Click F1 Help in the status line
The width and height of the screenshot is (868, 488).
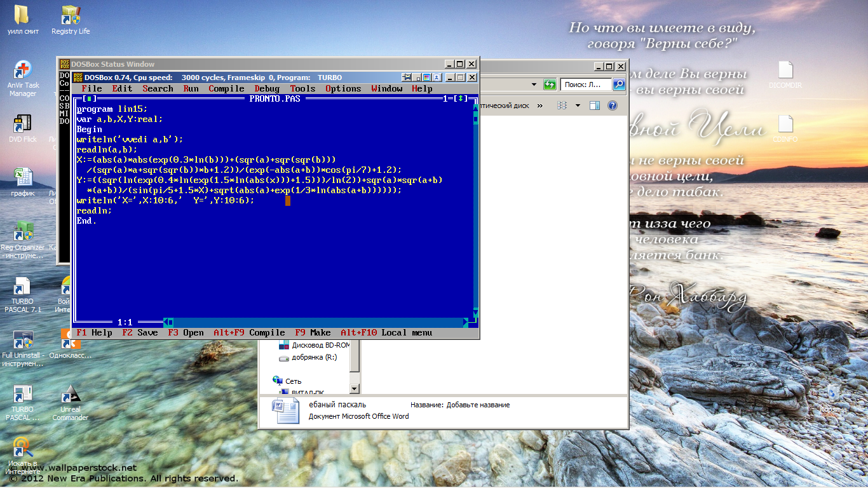pos(95,333)
